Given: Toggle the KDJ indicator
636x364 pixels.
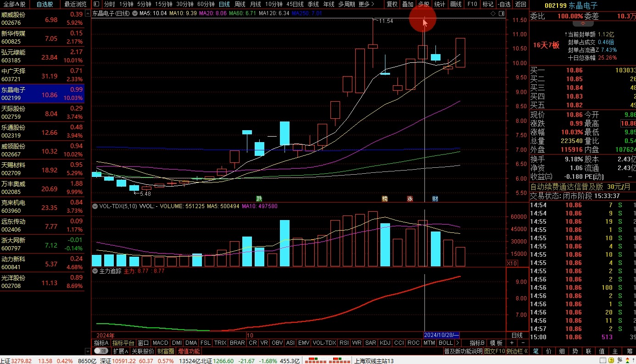Looking at the screenshot, I should (x=385, y=343).
